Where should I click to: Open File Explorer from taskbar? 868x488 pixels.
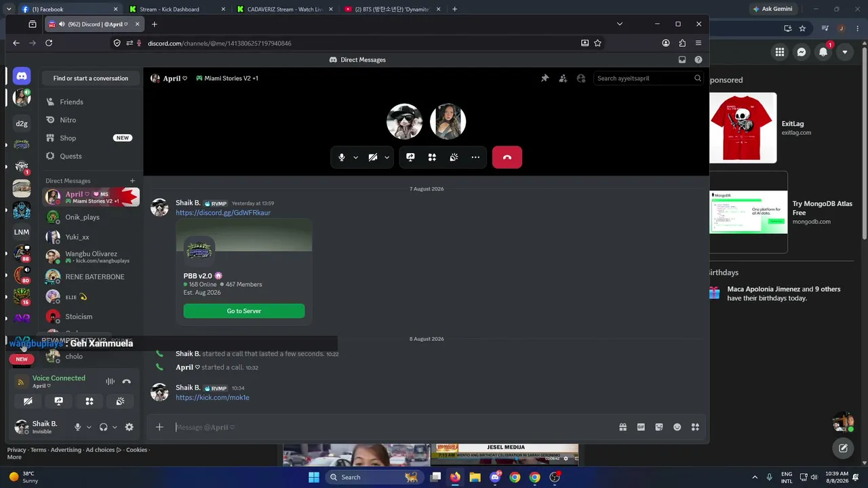pos(475,477)
